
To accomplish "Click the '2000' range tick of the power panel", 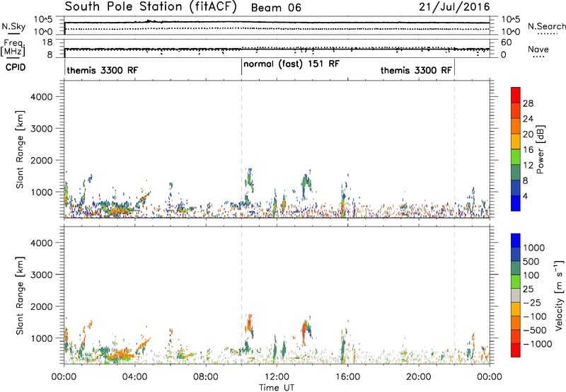I will [42, 160].
